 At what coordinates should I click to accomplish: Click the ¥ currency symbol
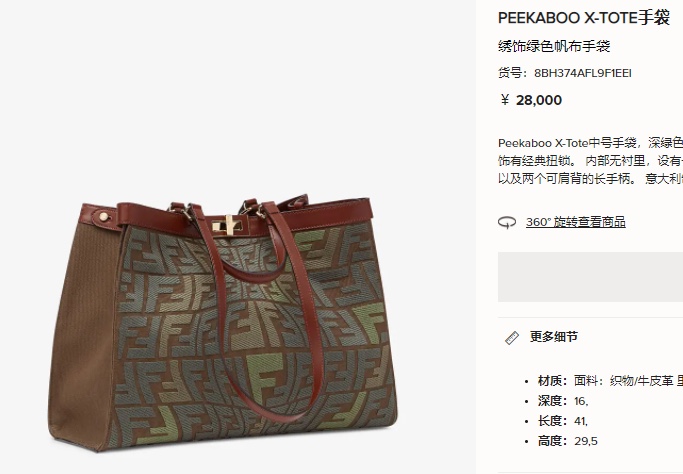(x=504, y=100)
